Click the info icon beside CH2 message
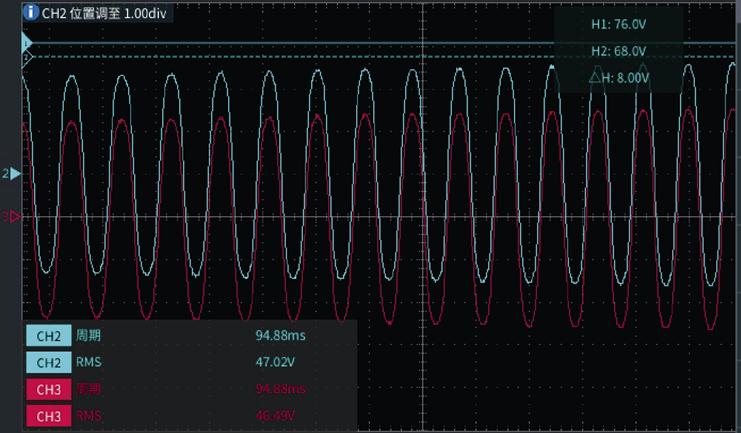 click(31, 12)
